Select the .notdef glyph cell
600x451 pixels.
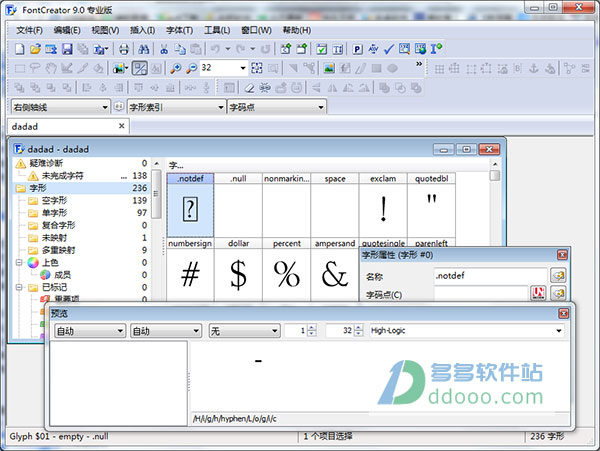pyautogui.click(x=190, y=205)
